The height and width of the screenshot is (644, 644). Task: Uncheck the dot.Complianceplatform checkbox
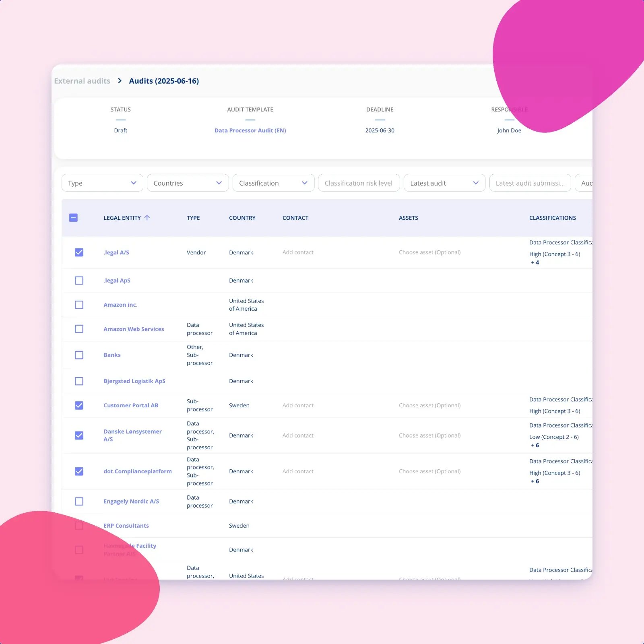pos(79,471)
